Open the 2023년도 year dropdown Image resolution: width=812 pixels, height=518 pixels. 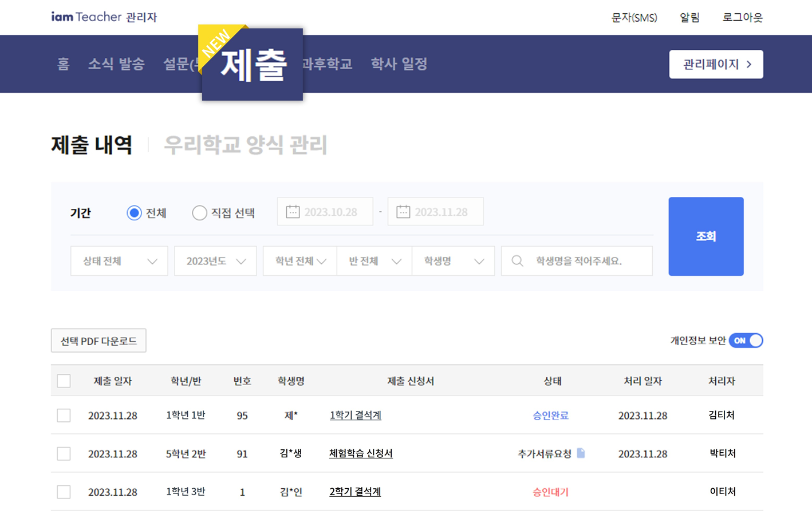click(215, 261)
